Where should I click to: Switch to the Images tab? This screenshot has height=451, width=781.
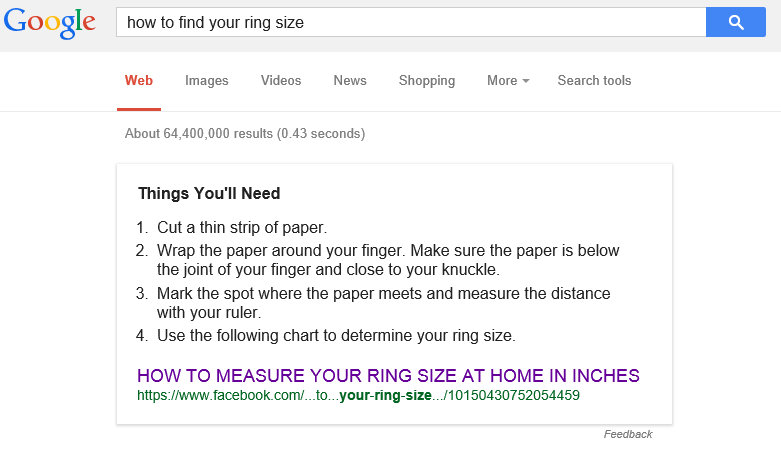[207, 81]
